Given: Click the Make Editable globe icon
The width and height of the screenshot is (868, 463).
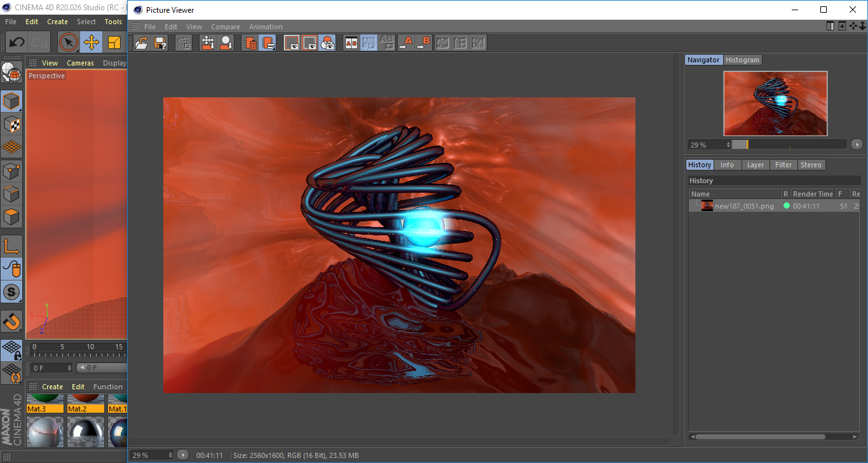Looking at the screenshot, I should click(11, 73).
